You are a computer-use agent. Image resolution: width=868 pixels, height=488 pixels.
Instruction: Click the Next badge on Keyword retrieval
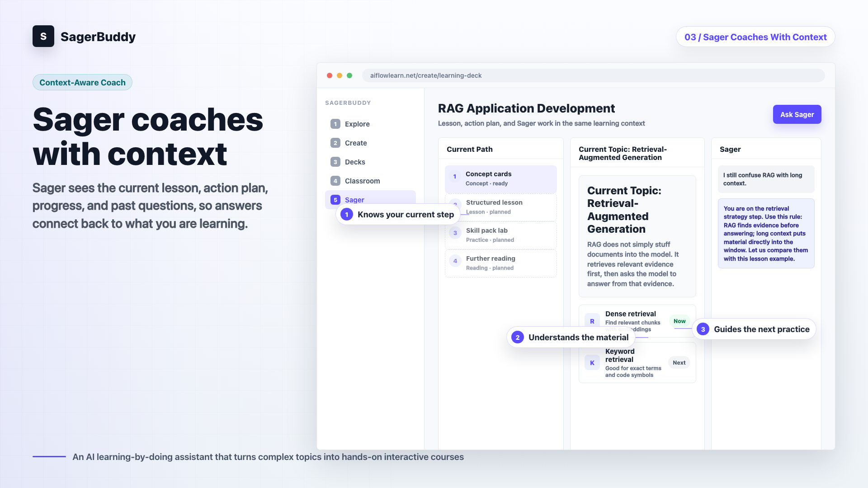coord(679,363)
